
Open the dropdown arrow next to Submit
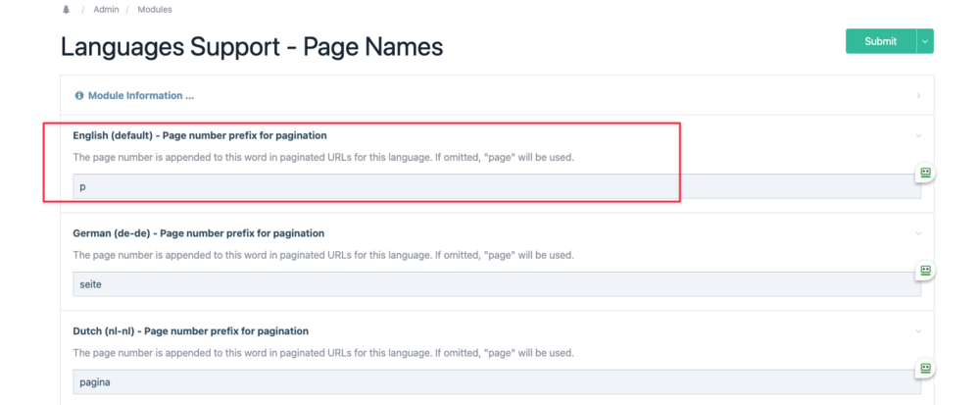pyautogui.click(x=925, y=41)
